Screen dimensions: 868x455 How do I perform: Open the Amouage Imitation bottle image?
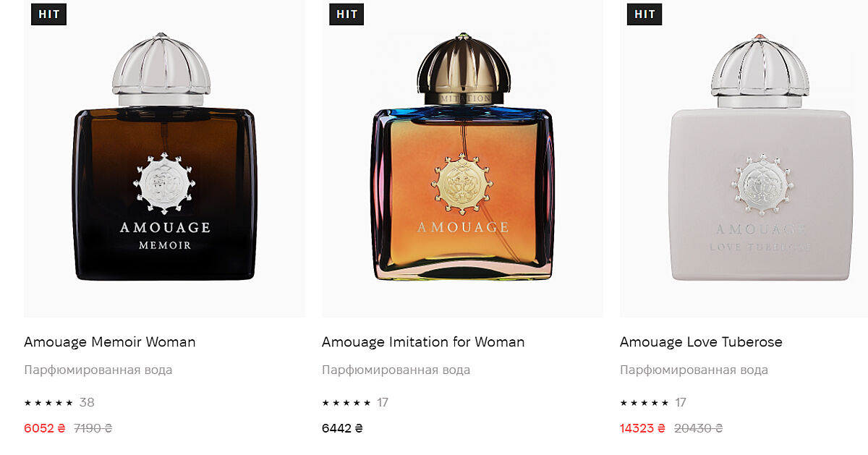tap(462, 158)
